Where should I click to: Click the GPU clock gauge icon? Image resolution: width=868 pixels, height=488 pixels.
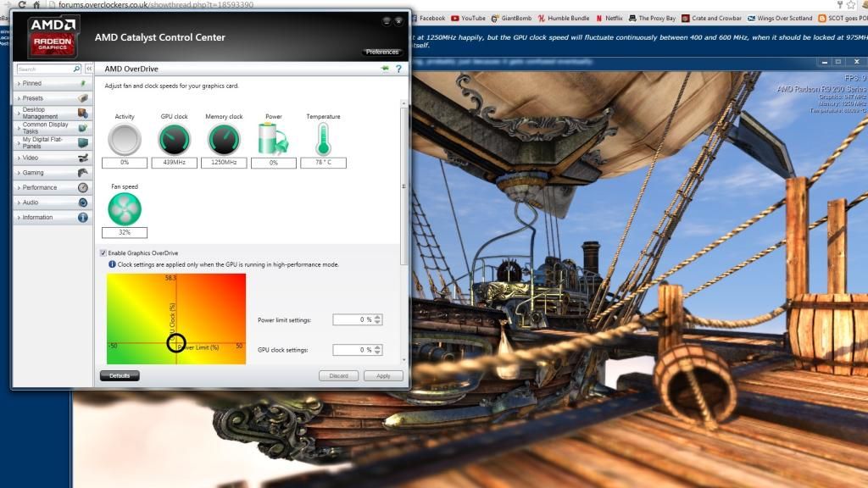point(175,140)
